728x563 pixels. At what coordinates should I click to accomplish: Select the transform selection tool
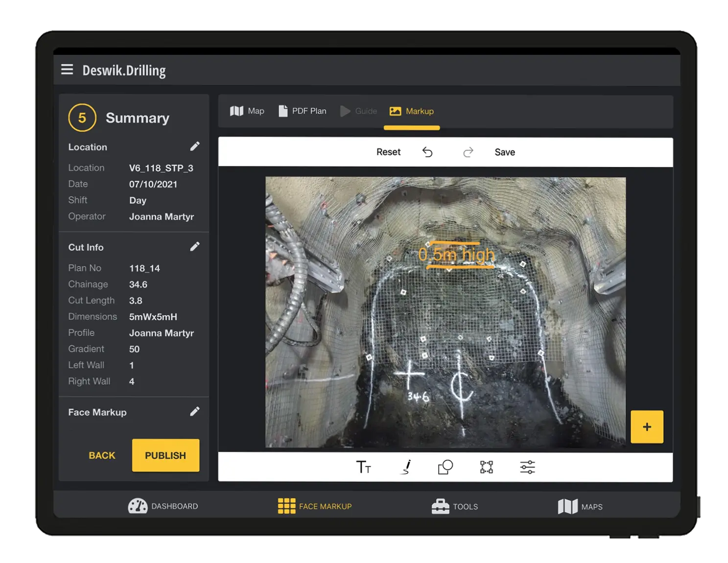[485, 468]
